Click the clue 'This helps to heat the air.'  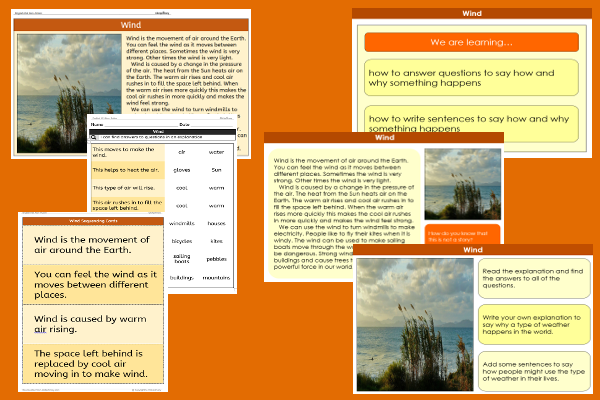pos(128,170)
